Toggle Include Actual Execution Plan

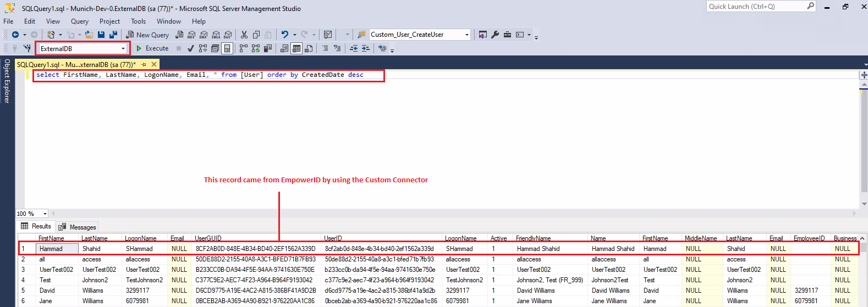(x=244, y=48)
